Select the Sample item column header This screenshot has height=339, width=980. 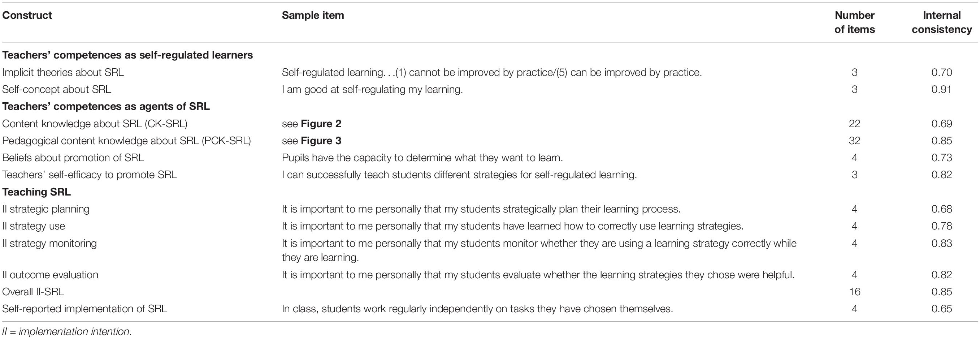tap(313, 15)
